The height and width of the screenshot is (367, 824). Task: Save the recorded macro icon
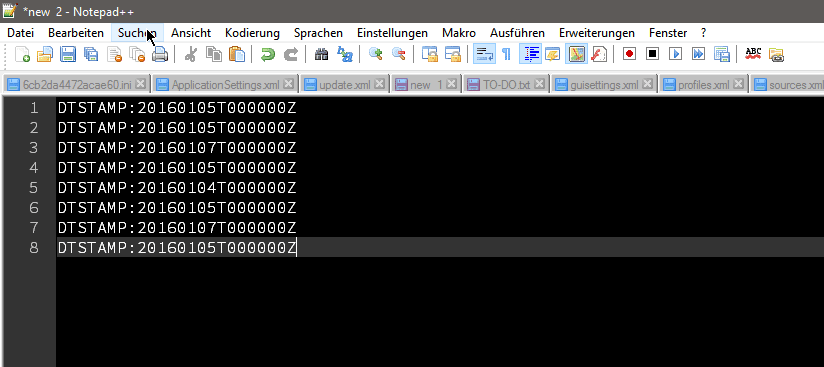[722, 54]
